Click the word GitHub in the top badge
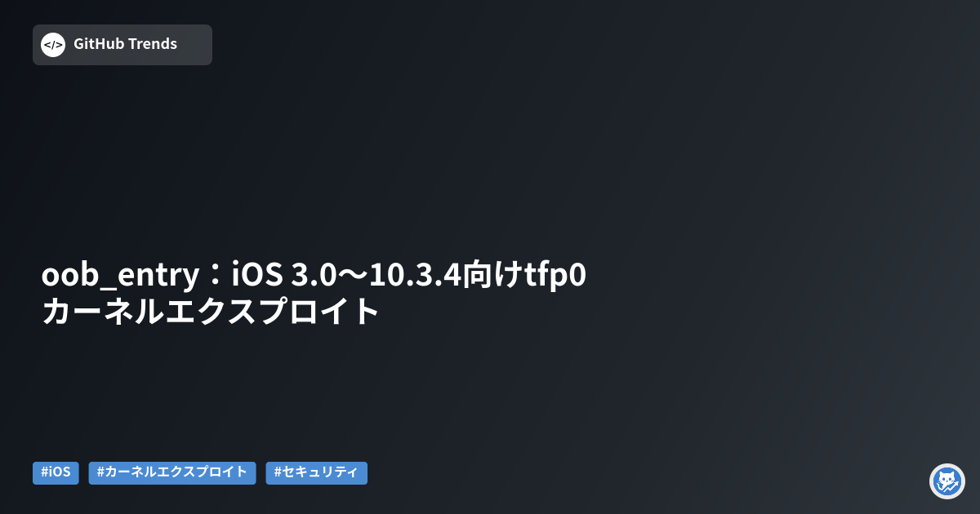Viewport: 980px width, 514px height. pos(98,44)
